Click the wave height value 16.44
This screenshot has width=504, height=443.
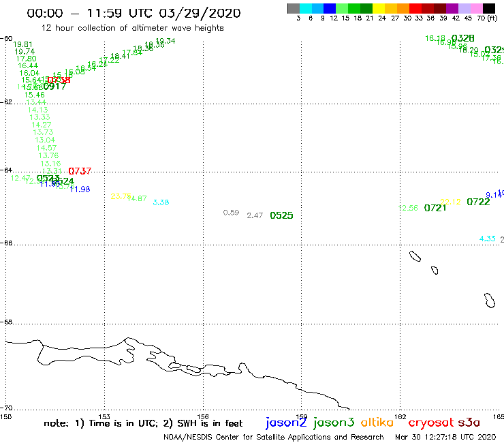pyautogui.click(x=28, y=65)
